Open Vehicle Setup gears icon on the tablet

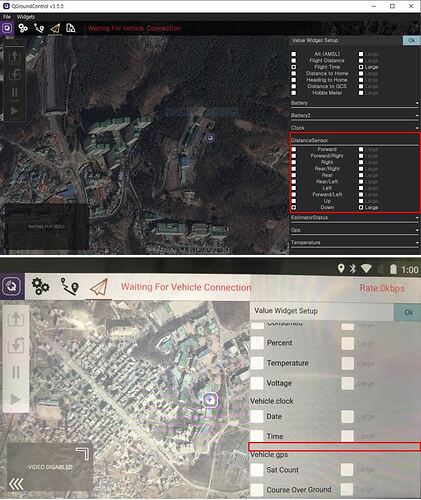coord(40,286)
